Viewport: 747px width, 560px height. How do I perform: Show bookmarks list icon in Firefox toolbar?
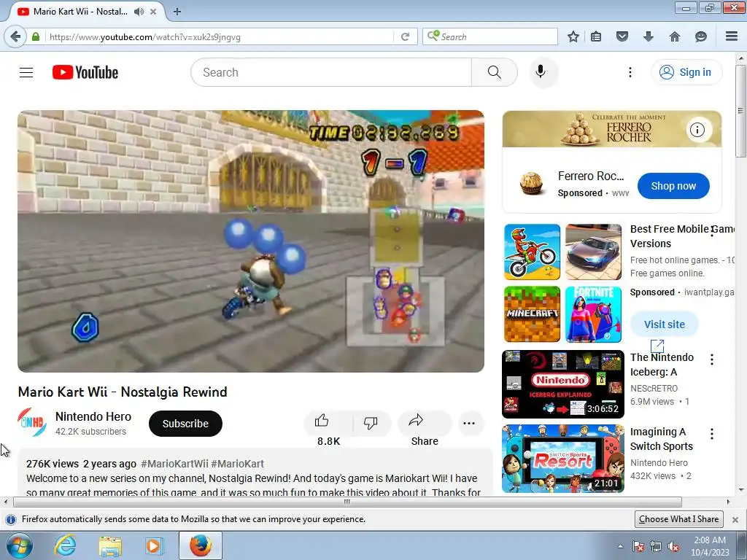tap(596, 36)
